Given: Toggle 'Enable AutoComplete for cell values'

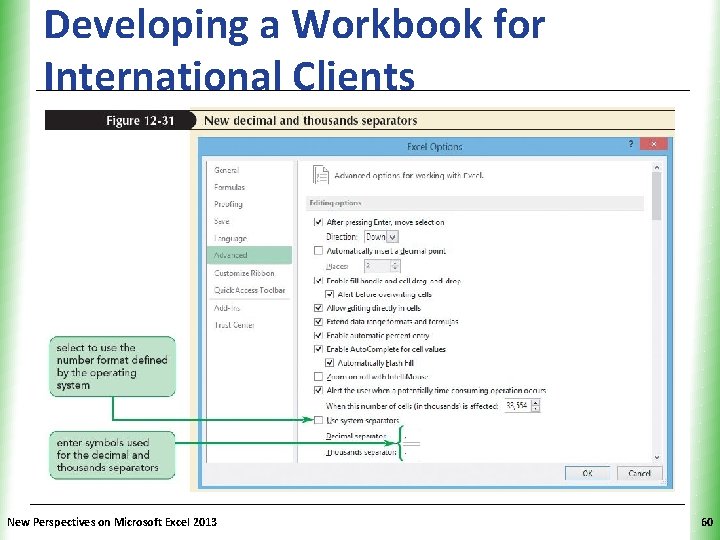Looking at the screenshot, I should (x=318, y=349).
